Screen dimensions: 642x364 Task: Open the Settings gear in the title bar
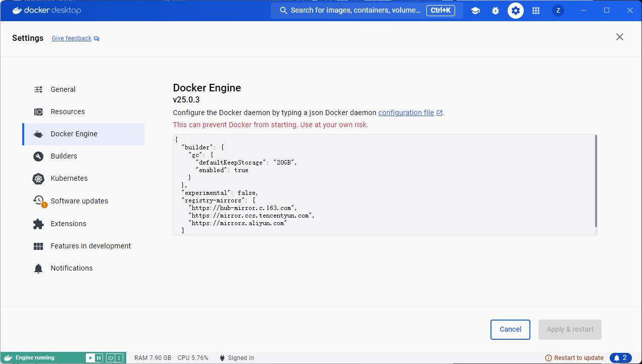tap(515, 10)
